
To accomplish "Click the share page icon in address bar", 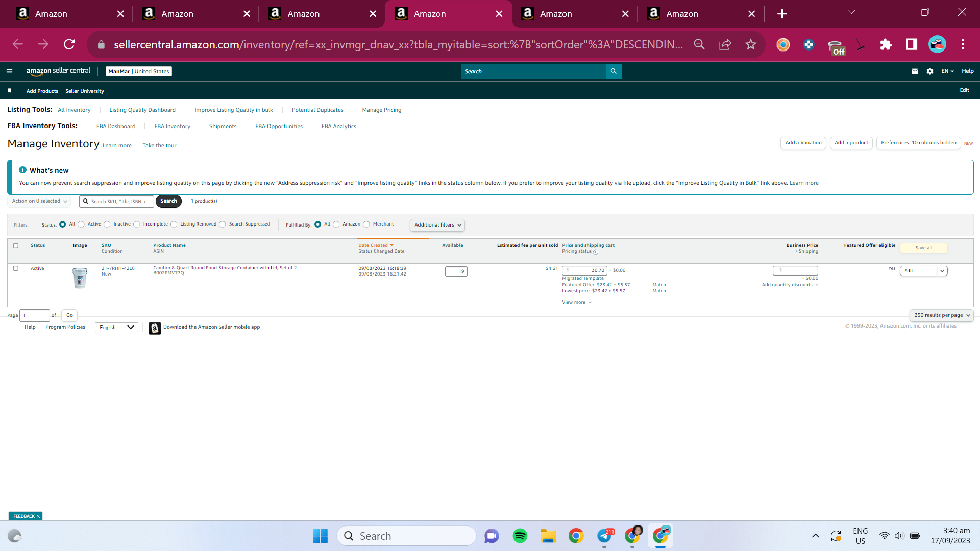I will (725, 44).
